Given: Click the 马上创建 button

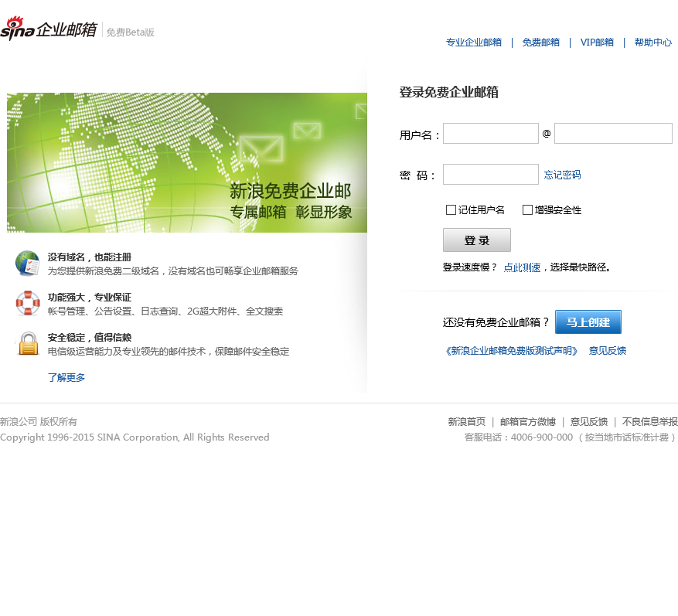Looking at the screenshot, I should [x=588, y=322].
